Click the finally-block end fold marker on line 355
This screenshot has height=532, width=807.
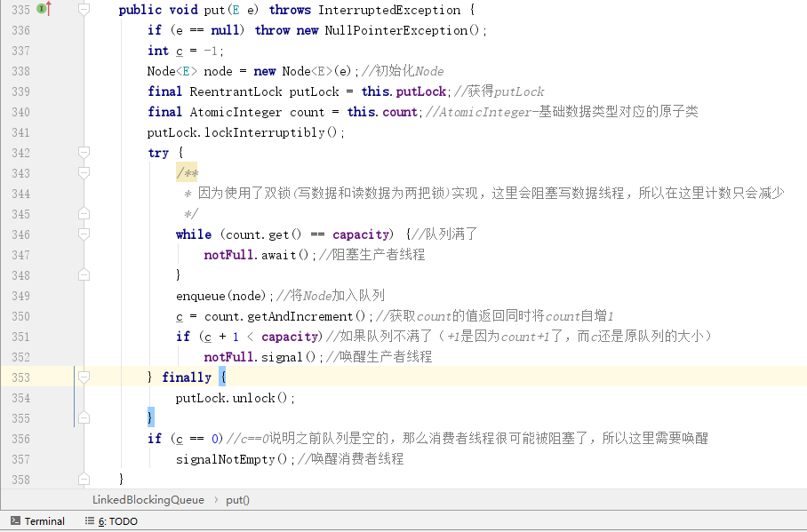84,417
